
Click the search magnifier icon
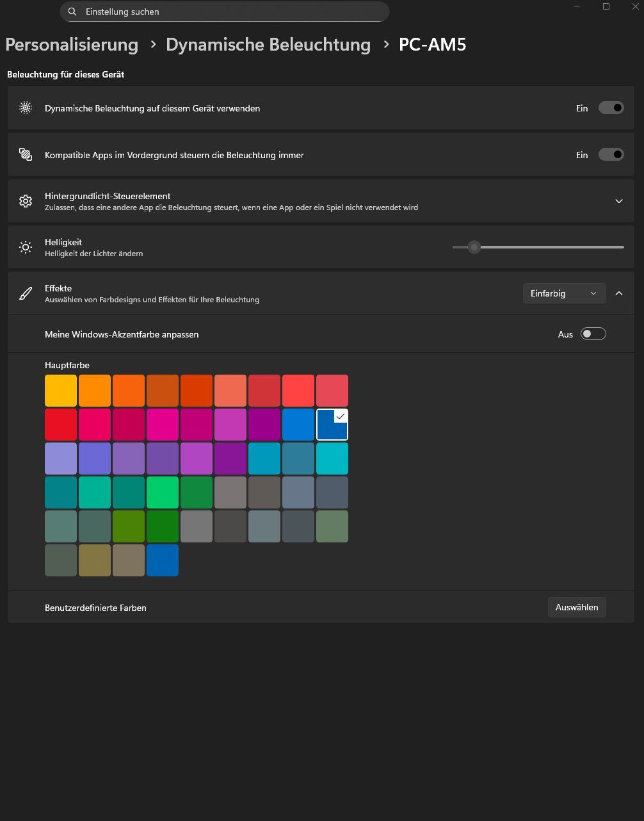point(72,12)
